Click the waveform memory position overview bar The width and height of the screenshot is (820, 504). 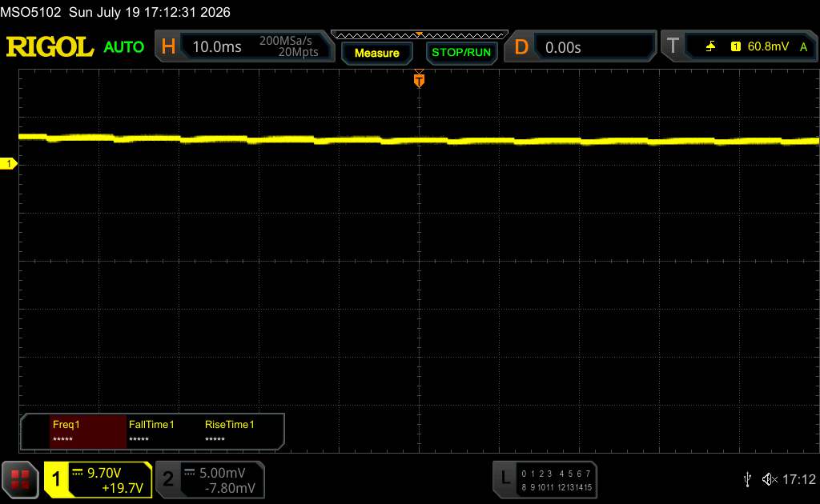pos(420,35)
